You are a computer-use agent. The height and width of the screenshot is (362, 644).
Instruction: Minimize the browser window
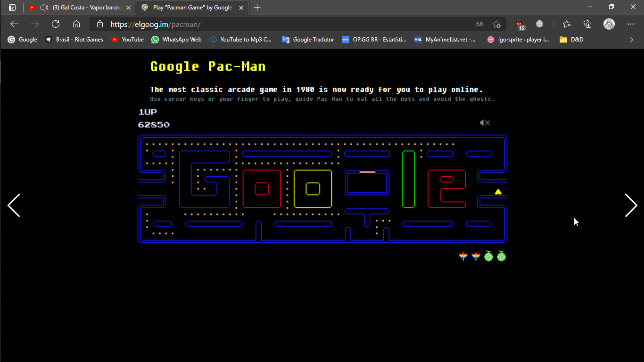click(x=590, y=7)
